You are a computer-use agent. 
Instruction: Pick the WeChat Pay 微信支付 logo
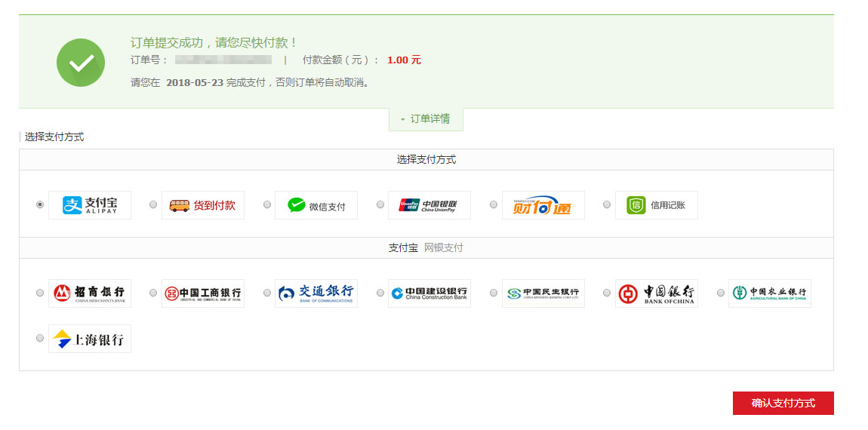[x=316, y=204]
